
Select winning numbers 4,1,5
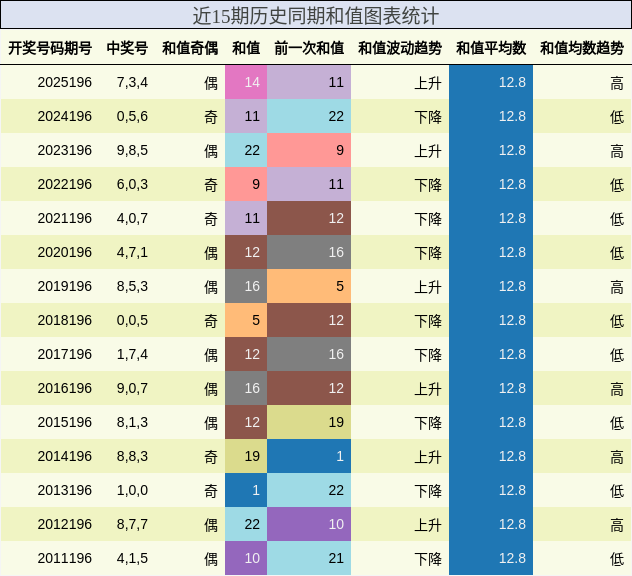coord(132,558)
